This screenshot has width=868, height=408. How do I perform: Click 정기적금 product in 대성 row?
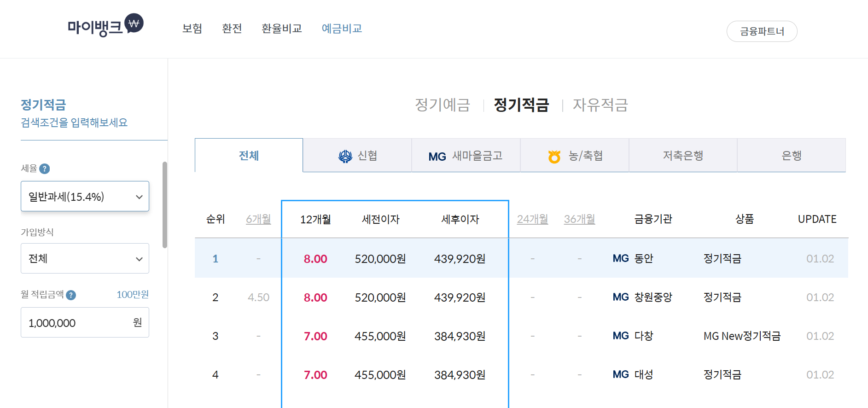pos(722,374)
